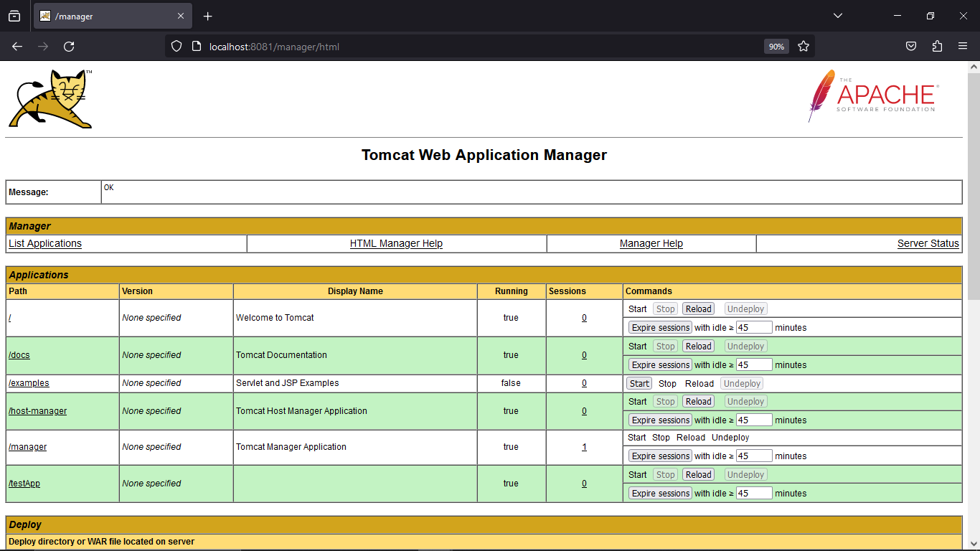The image size is (980, 551).
Task: Select the /manager browser tab
Action: tap(112, 16)
